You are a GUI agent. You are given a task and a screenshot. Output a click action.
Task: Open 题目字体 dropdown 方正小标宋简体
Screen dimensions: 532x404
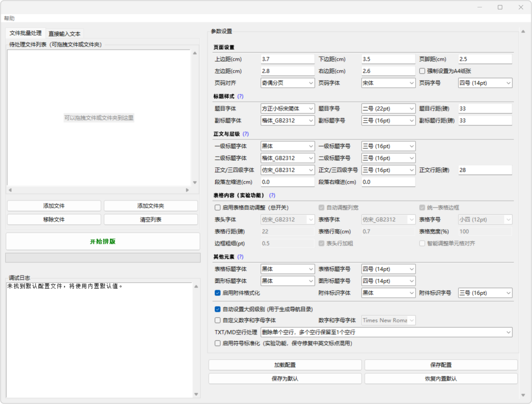287,108
